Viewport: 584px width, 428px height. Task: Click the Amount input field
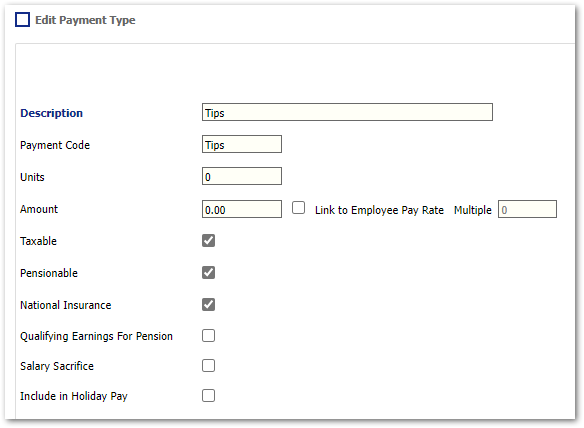pos(242,209)
